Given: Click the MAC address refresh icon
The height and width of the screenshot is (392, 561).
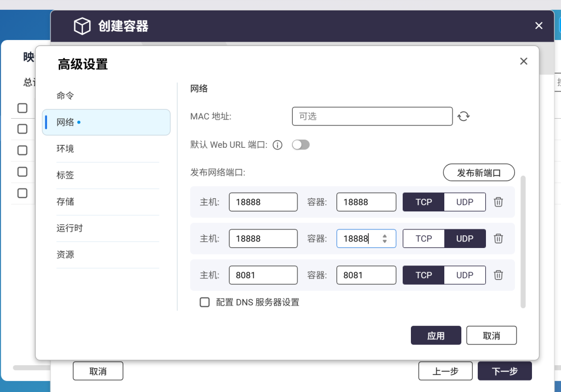Looking at the screenshot, I should [463, 116].
